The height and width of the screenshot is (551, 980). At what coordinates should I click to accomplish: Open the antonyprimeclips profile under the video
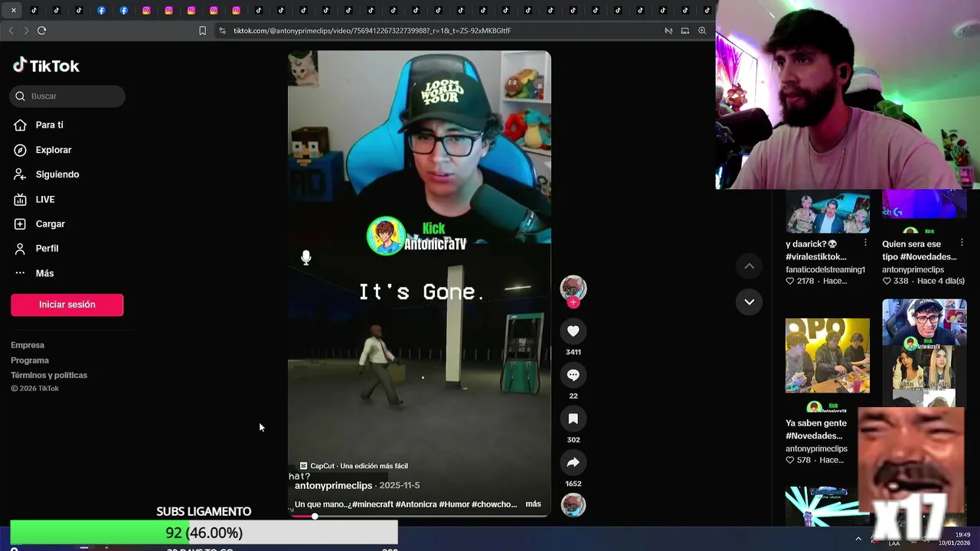(x=333, y=485)
